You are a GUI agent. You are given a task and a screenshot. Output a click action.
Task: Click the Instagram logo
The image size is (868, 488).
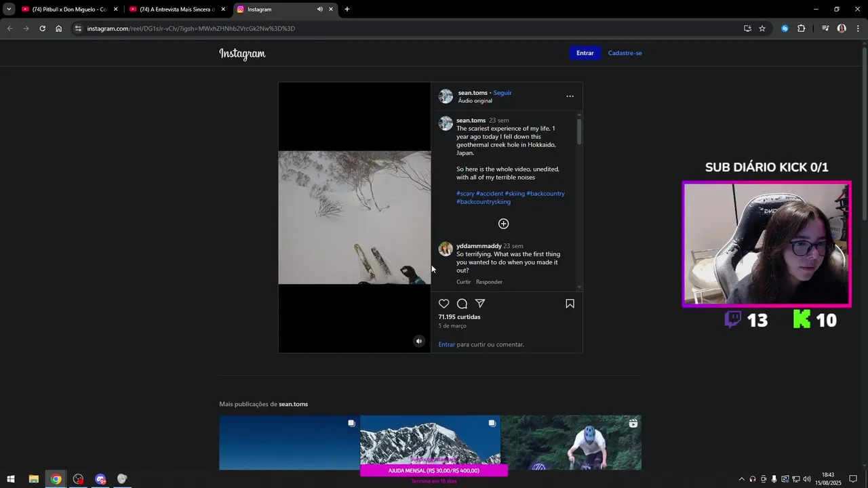[x=242, y=54]
